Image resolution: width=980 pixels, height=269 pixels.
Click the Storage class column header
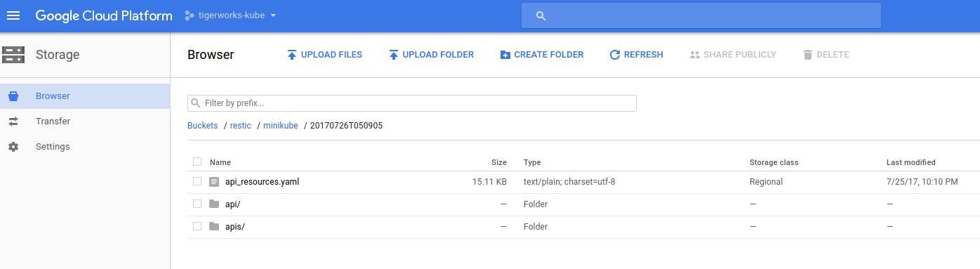pos(774,162)
